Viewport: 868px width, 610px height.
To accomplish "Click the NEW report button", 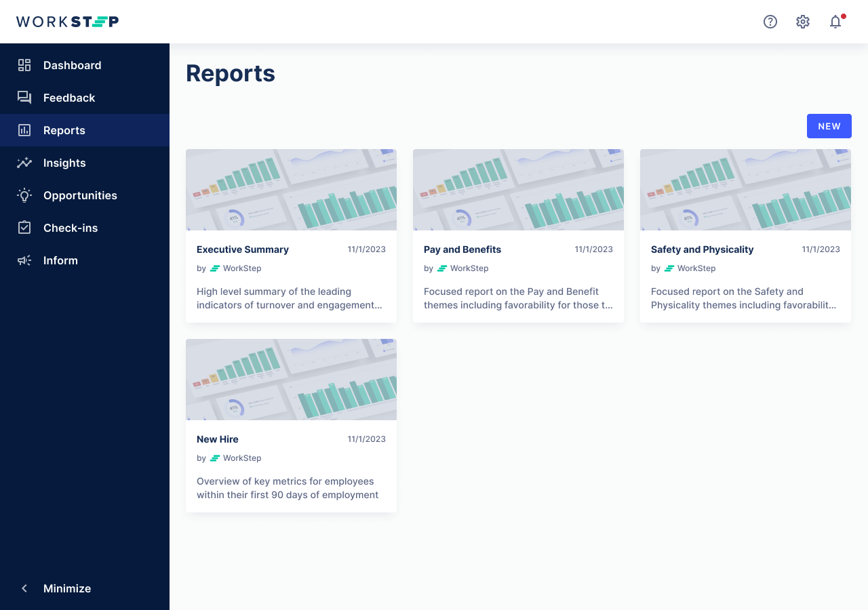I will click(x=829, y=126).
